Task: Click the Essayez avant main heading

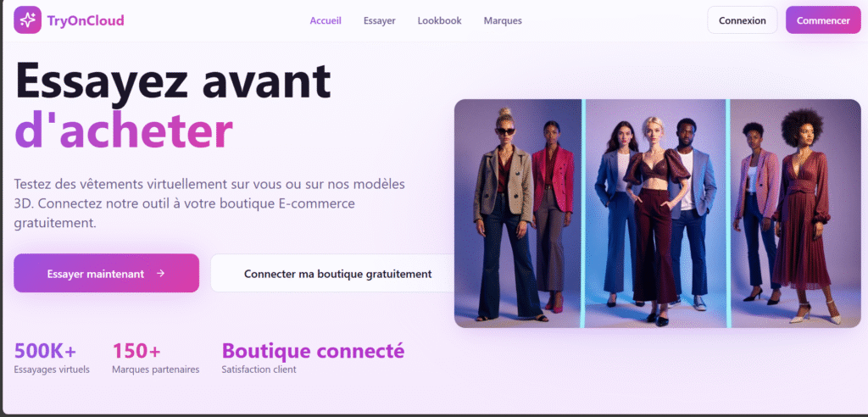Action: pos(172,81)
